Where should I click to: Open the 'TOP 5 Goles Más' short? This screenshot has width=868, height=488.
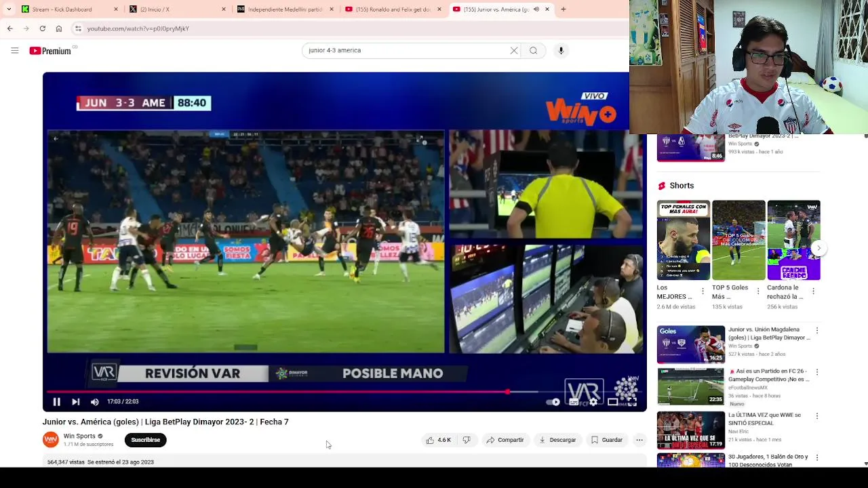738,240
